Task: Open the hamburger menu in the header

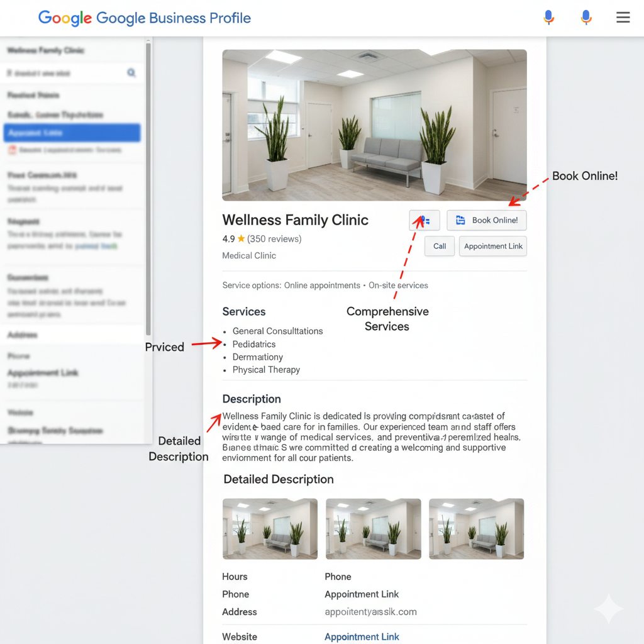Action: [623, 18]
